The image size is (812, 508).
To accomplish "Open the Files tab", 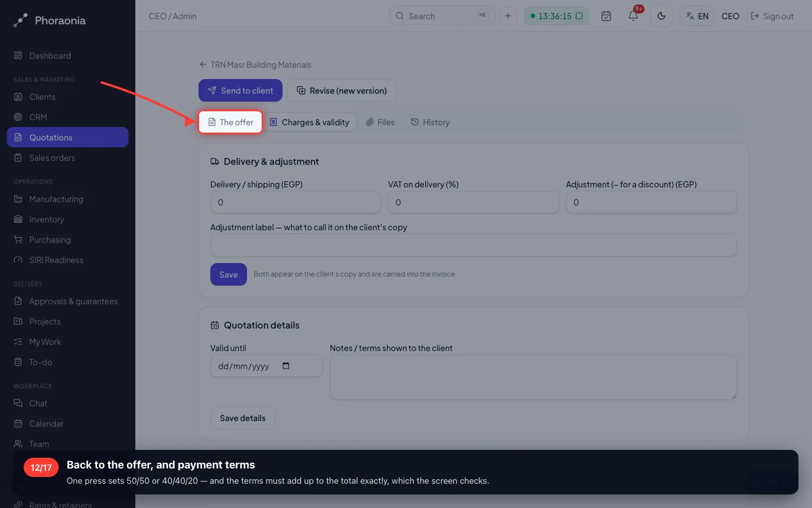I will pyautogui.click(x=381, y=122).
